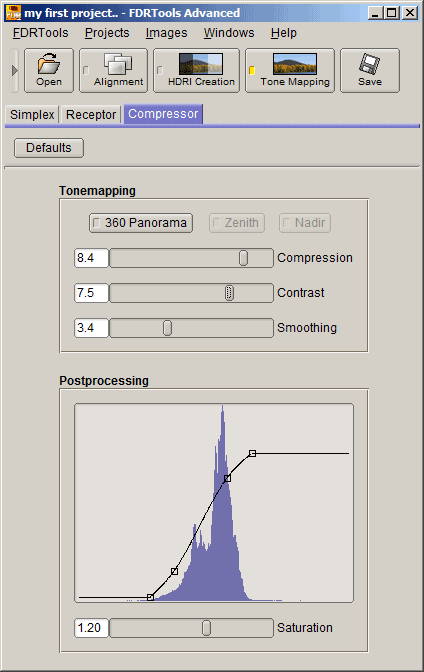
Task: Open the Alignment step icon
Action: point(118,64)
